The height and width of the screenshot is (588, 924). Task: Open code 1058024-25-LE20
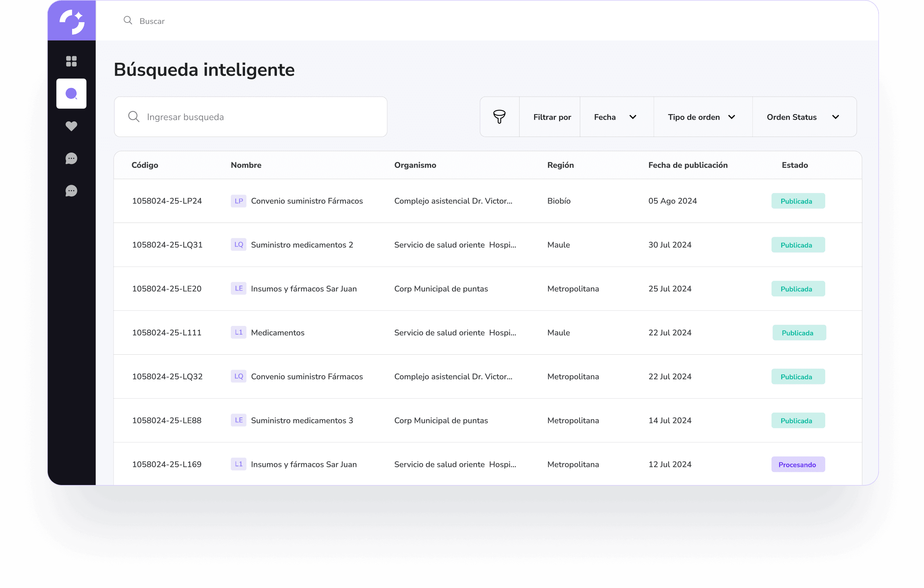click(166, 289)
